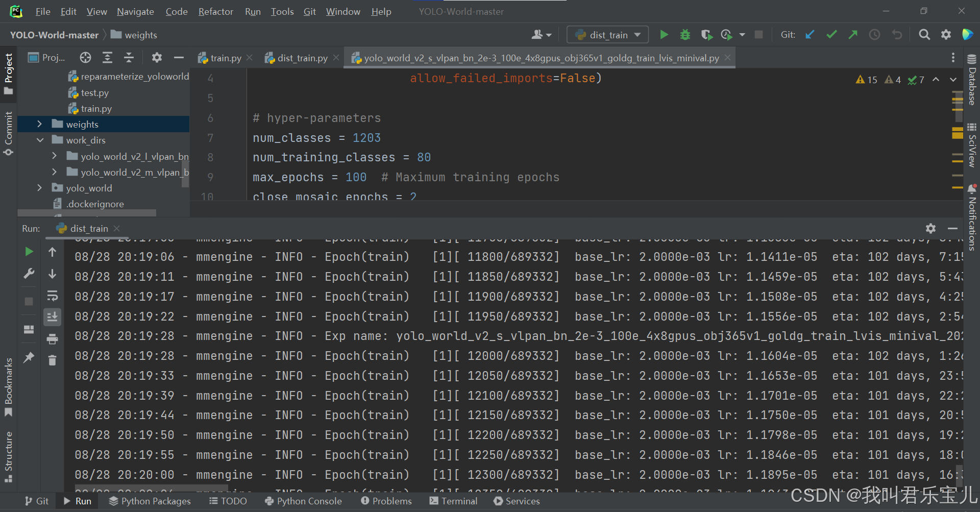The image size is (980, 512).
Task: Open the Python Packages tool window
Action: pos(150,501)
